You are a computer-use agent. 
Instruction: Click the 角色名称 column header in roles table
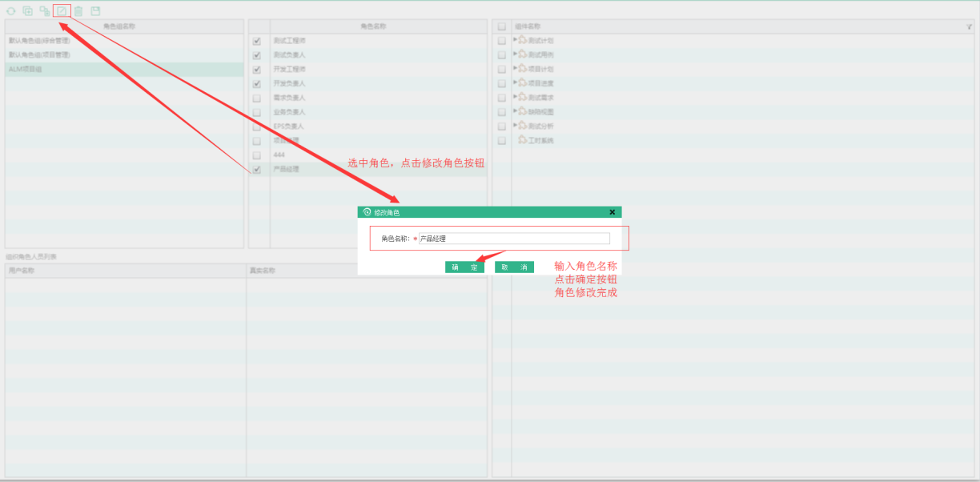379,26
